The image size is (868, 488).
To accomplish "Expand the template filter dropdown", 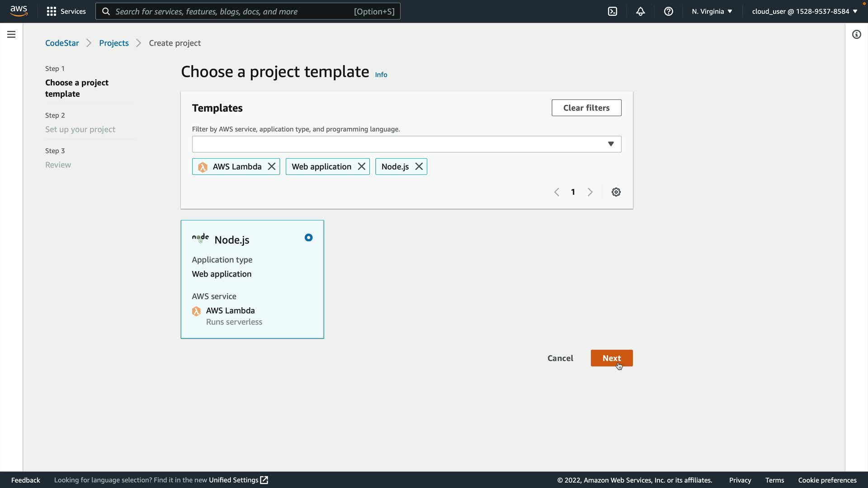I will pos(610,144).
